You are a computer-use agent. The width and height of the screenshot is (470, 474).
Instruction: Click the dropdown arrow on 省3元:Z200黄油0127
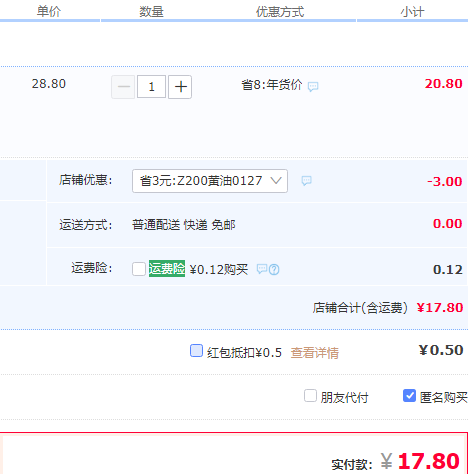click(x=276, y=181)
